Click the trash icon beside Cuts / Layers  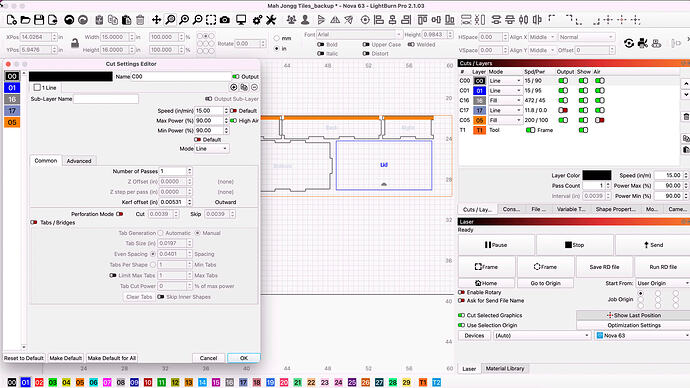pyautogui.click(x=686, y=117)
